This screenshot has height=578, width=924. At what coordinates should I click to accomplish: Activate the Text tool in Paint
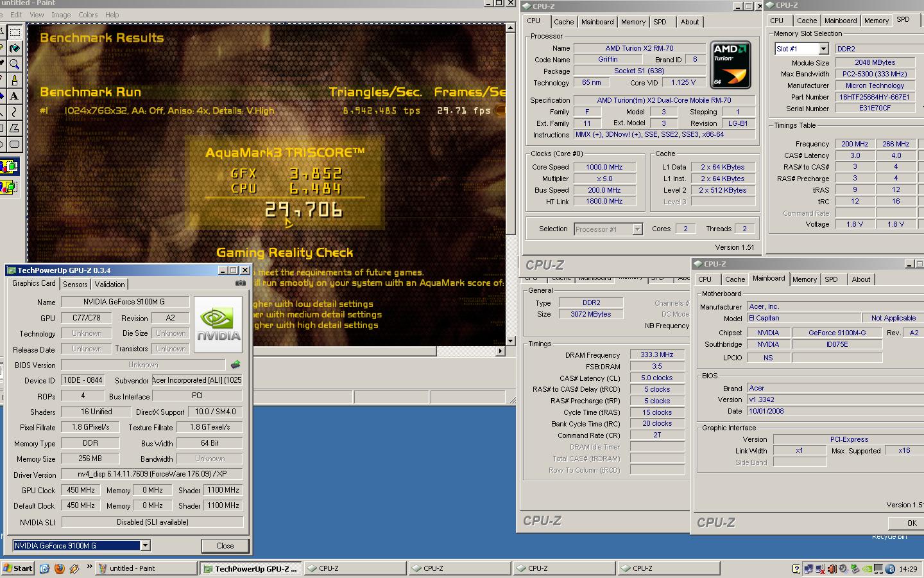pyautogui.click(x=15, y=96)
